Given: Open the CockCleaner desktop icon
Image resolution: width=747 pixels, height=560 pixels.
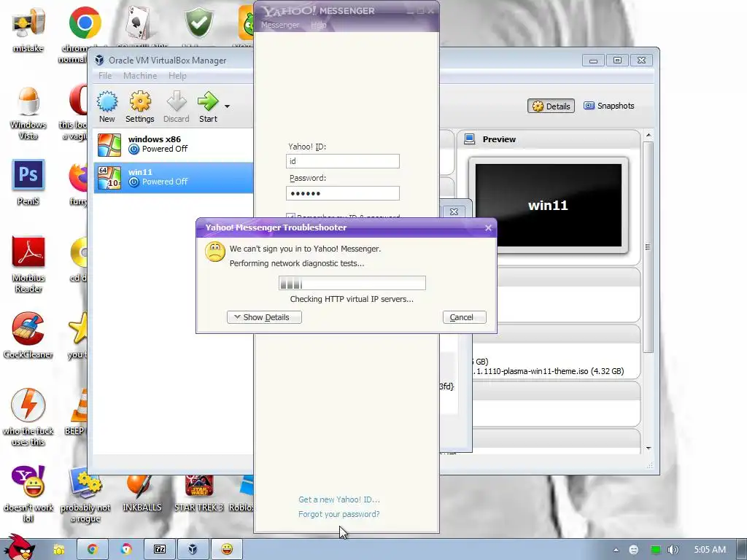Looking at the screenshot, I should [28, 328].
